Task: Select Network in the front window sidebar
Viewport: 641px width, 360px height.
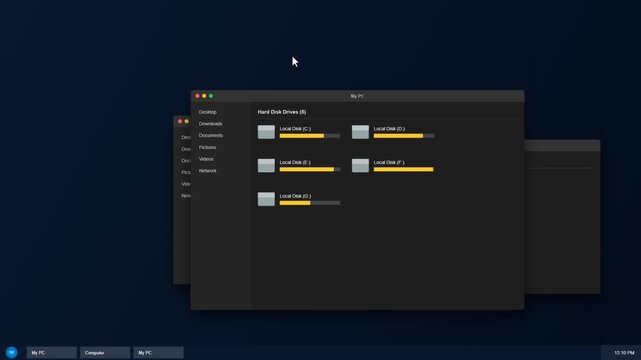Action: pos(208,171)
